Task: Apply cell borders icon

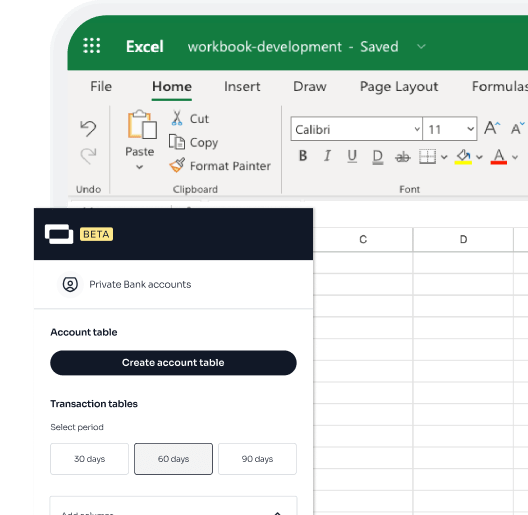Action: [x=427, y=157]
